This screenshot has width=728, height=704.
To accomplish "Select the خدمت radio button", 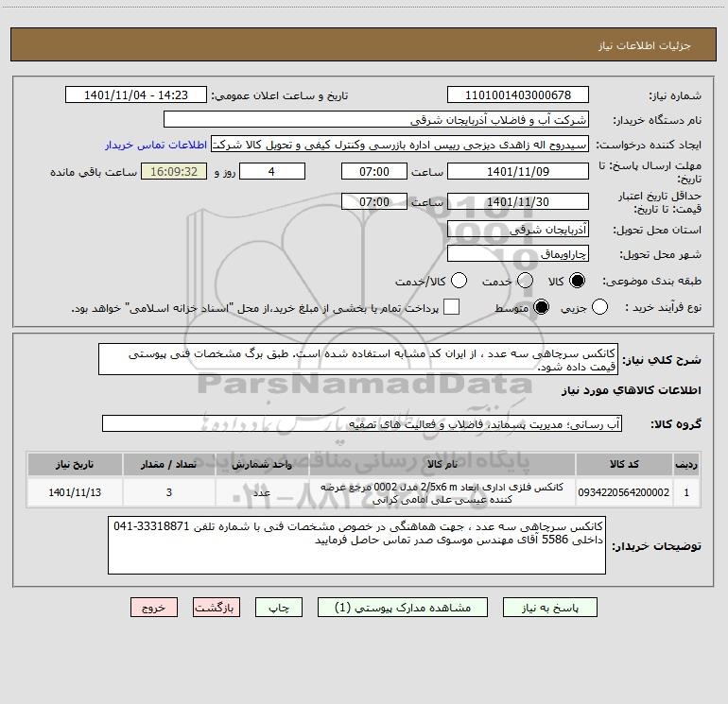I will click(525, 281).
